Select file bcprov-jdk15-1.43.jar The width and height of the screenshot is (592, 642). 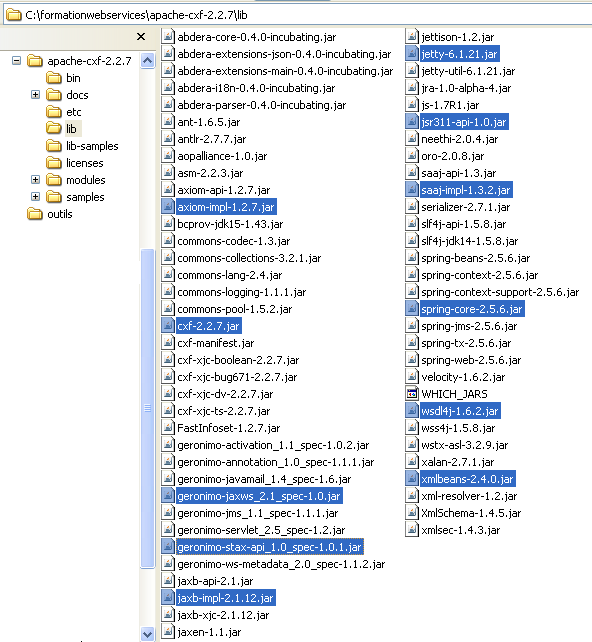pyautogui.click(x=230, y=224)
